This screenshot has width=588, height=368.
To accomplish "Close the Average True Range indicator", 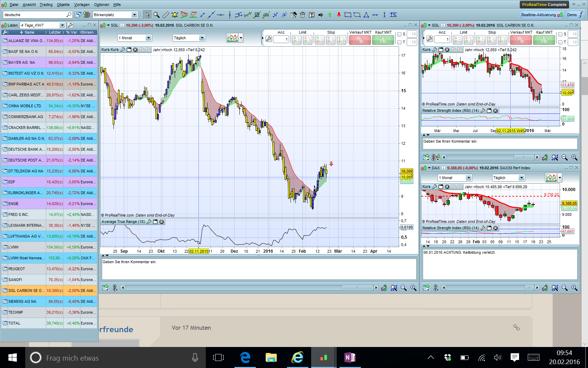I will [x=162, y=222].
